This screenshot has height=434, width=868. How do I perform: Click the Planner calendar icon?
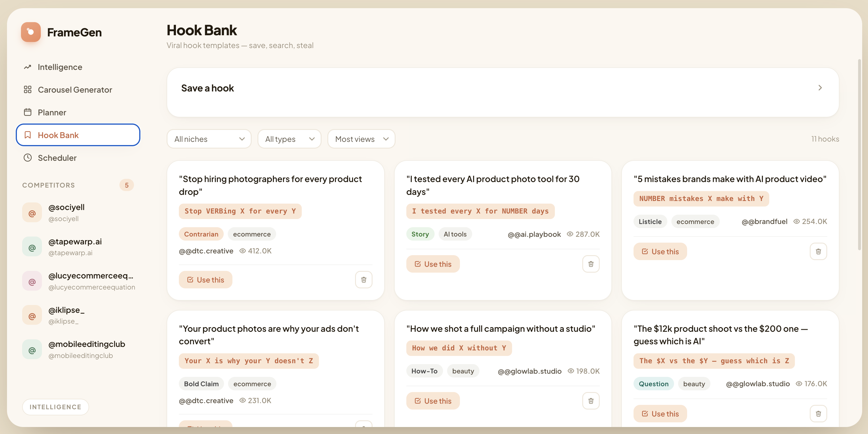[x=28, y=112]
